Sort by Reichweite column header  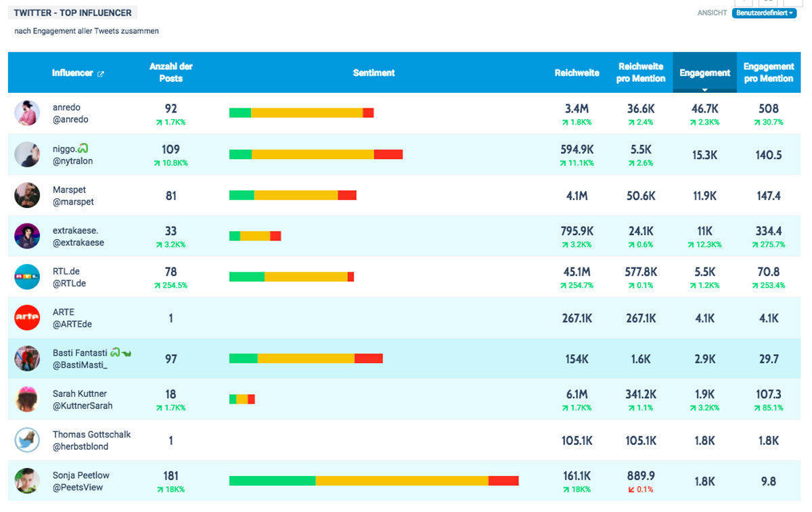point(577,72)
